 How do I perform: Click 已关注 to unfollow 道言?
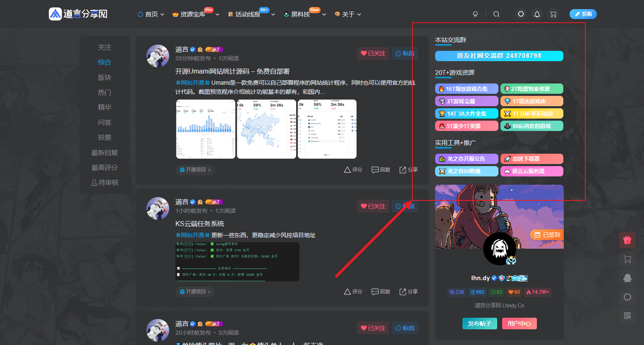[373, 53]
